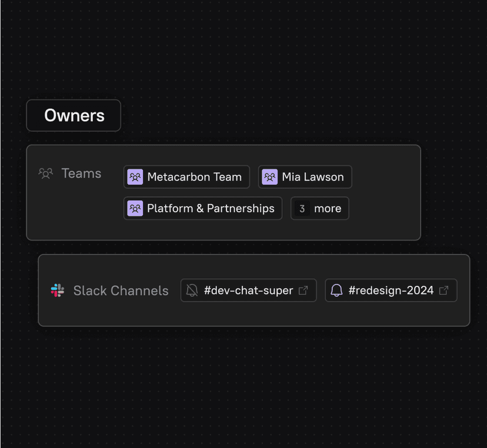This screenshot has height=448, width=487.
Task: Click the Slack logo icon
Action: pyautogui.click(x=57, y=290)
